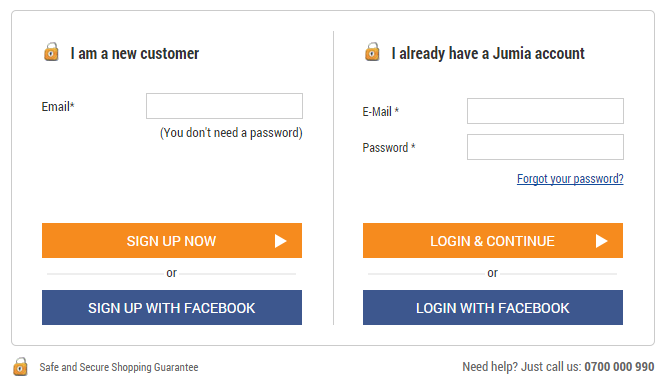Click the Sign Up Now button
The image size is (667, 384).
point(172,241)
